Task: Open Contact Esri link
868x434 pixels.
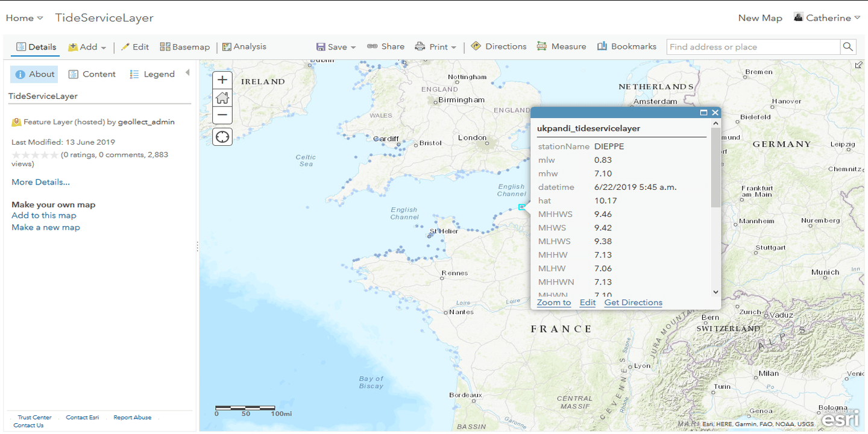Action: click(83, 418)
